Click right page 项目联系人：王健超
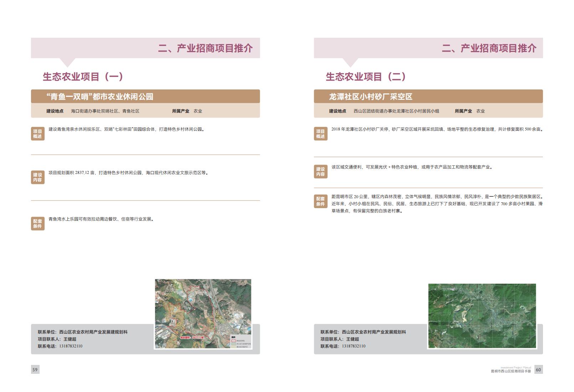Viewport: 574px width, 392px height. (x=340, y=339)
